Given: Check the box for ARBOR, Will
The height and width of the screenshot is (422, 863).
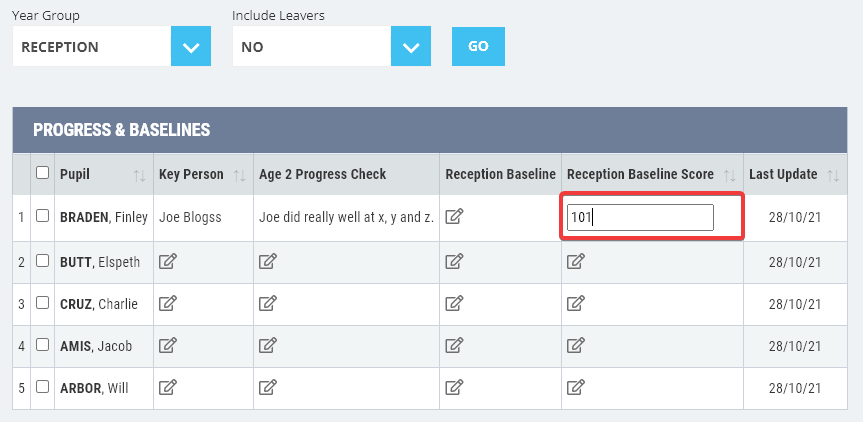Looking at the screenshot, I should click(42, 387).
